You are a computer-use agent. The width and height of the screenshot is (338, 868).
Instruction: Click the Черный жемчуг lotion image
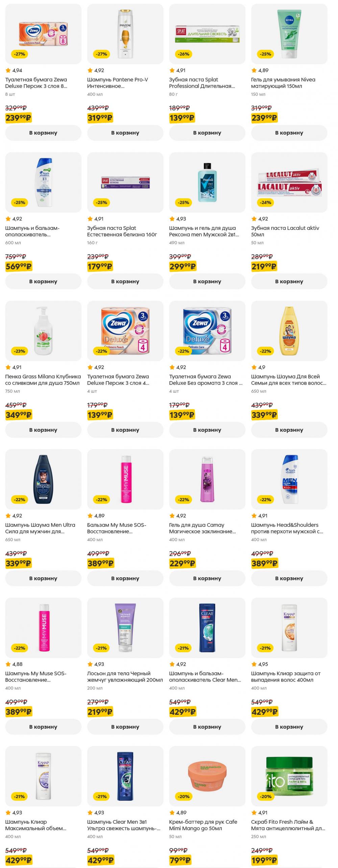pyautogui.click(x=125, y=628)
